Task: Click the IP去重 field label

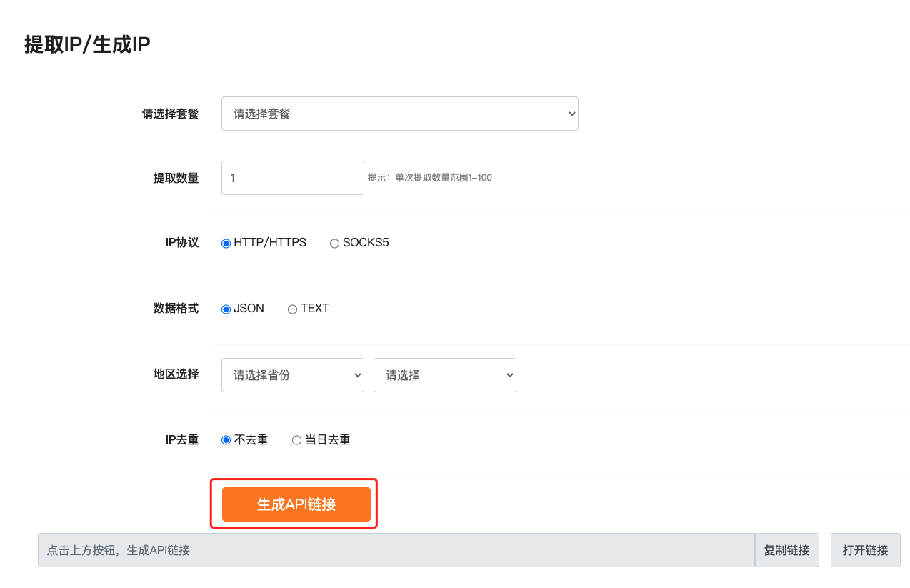Action: point(182,440)
